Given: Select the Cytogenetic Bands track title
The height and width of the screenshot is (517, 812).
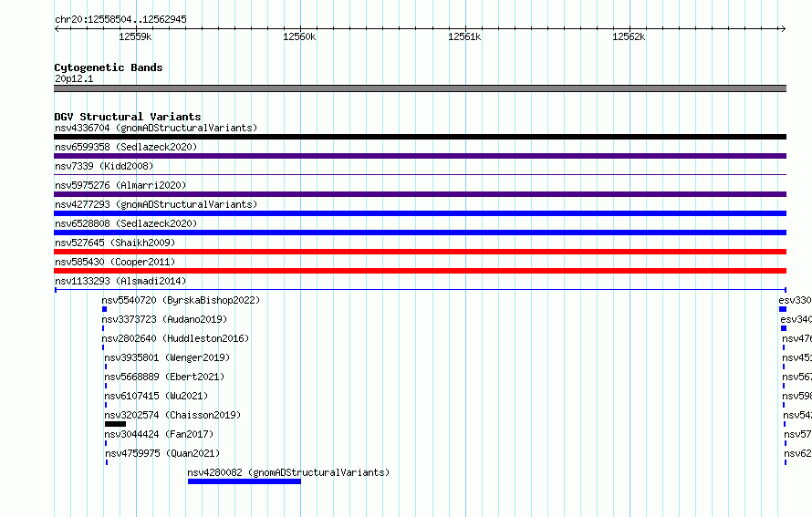Looking at the screenshot, I should 109,67.
